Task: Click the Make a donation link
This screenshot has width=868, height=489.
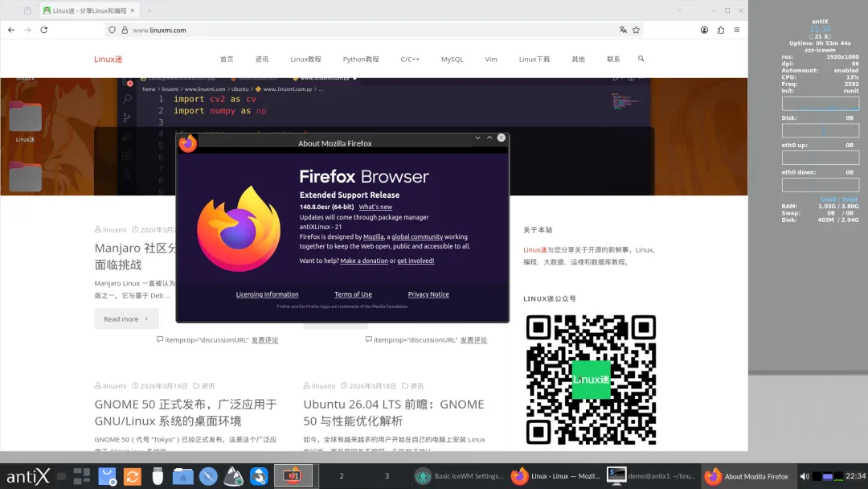Action: click(364, 261)
